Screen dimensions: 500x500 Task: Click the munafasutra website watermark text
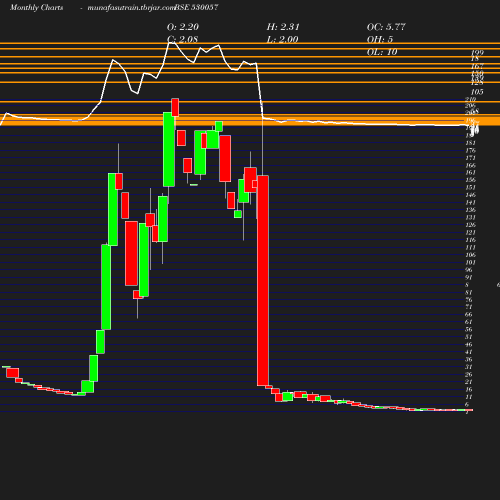(131, 7)
